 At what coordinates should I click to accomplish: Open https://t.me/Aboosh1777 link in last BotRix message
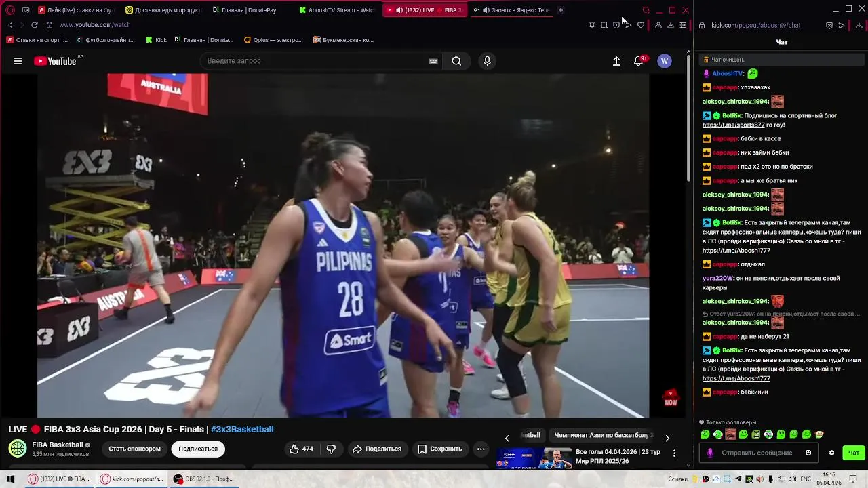pos(736,378)
